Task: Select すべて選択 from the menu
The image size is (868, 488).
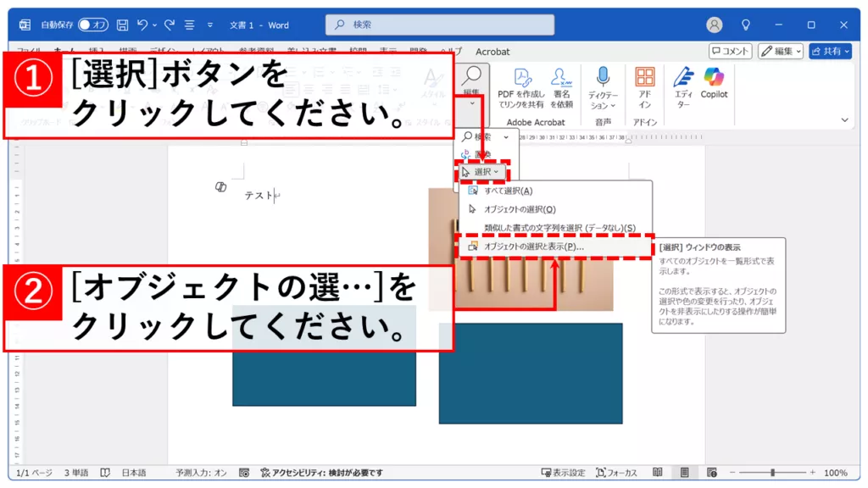Action: (x=508, y=191)
